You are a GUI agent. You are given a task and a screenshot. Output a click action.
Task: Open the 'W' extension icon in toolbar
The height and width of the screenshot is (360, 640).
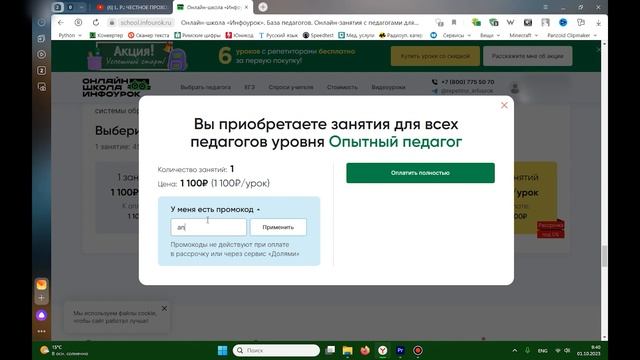(510, 22)
